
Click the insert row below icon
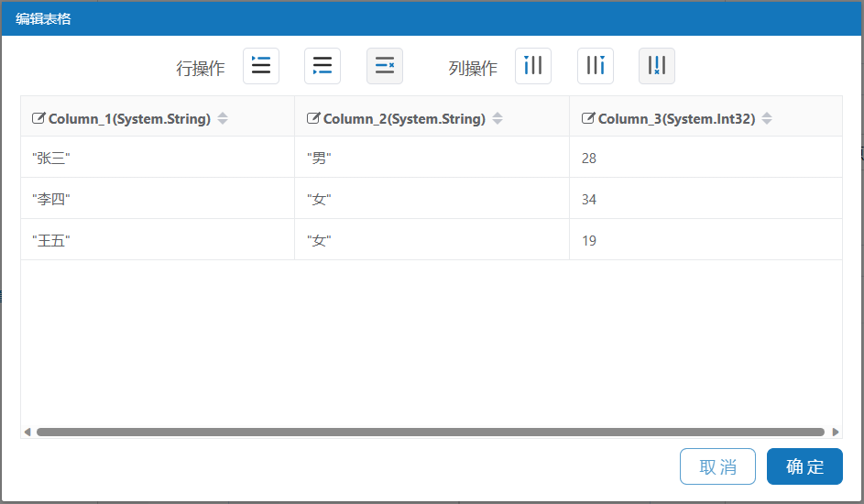tap(323, 66)
